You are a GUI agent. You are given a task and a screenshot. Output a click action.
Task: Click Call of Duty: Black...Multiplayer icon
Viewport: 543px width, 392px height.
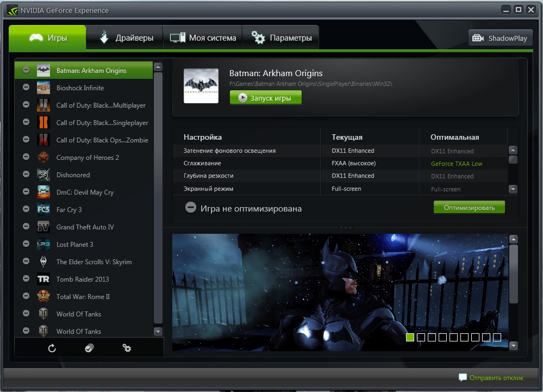pos(43,105)
